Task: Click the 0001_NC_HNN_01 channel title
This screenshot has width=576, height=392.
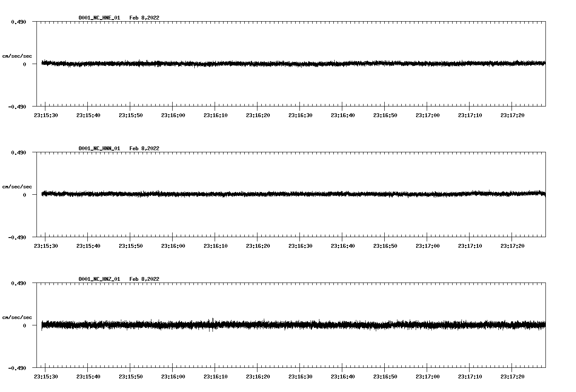Action: tap(99, 148)
